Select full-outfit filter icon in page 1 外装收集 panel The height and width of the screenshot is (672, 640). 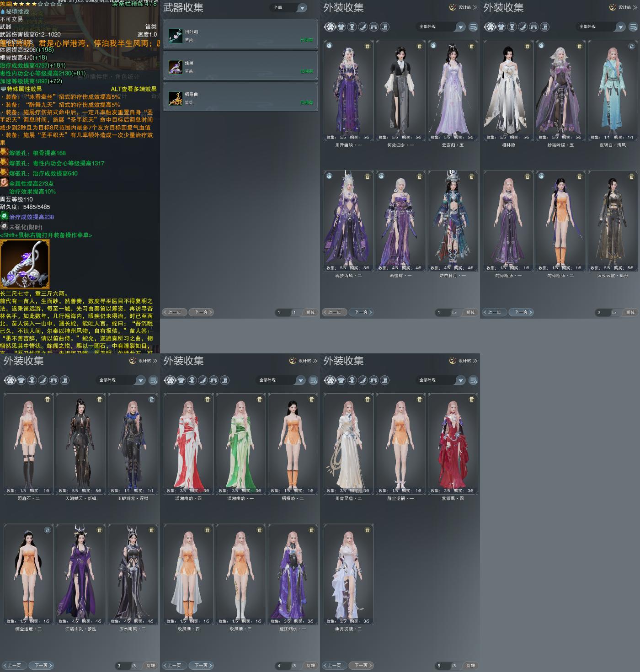[x=330, y=27]
